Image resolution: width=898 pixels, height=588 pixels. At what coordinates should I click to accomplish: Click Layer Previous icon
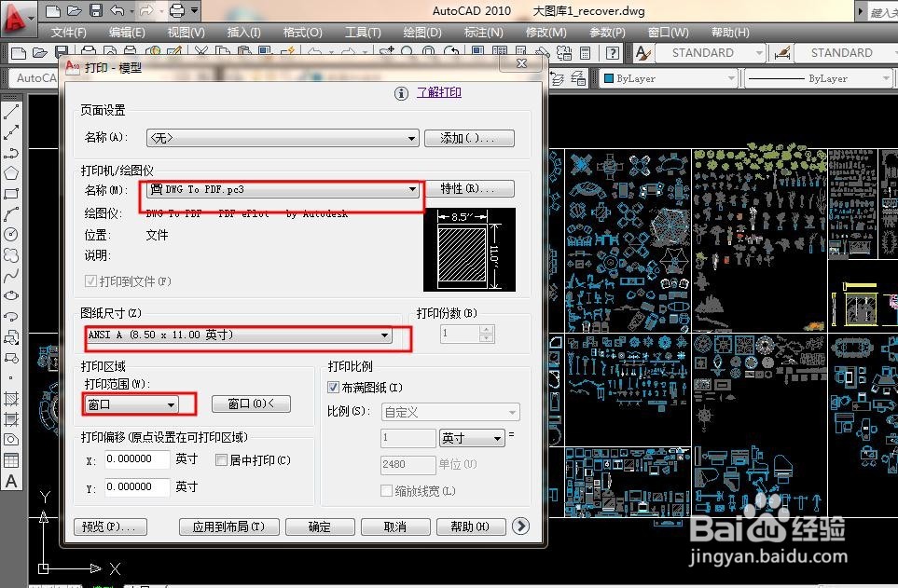(x=558, y=78)
